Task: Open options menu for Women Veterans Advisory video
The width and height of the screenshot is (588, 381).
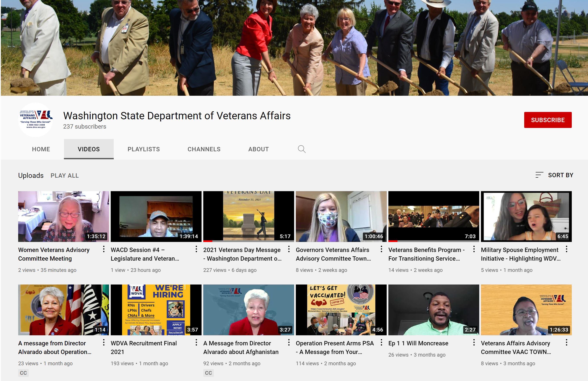Action: (x=104, y=249)
